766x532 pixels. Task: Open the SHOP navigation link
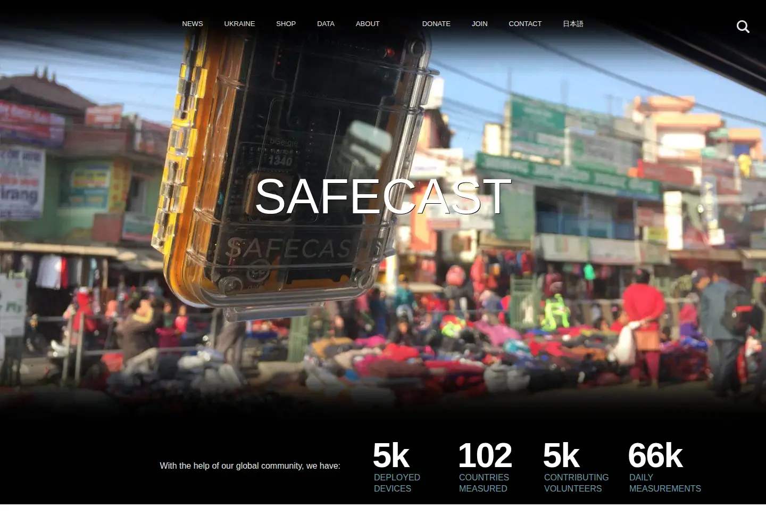(286, 24)
